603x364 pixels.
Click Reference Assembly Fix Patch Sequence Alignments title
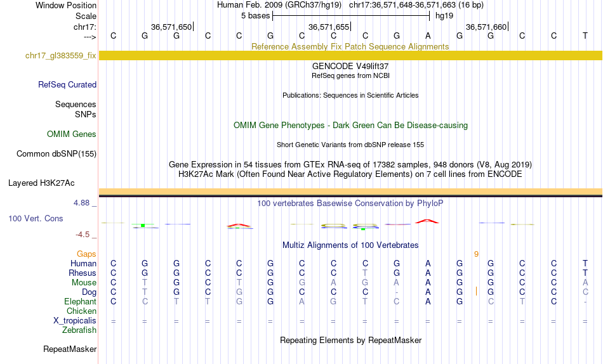pos(350,46)
